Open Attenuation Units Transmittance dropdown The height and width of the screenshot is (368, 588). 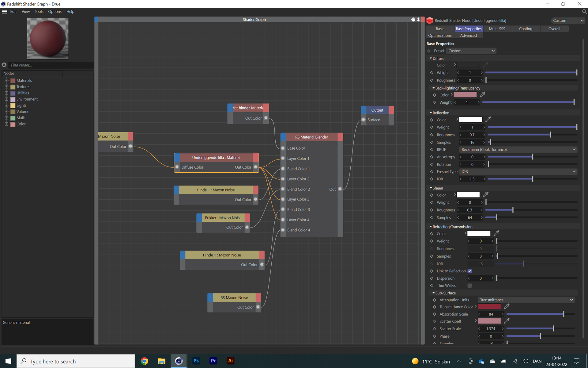tap(526, 300)
